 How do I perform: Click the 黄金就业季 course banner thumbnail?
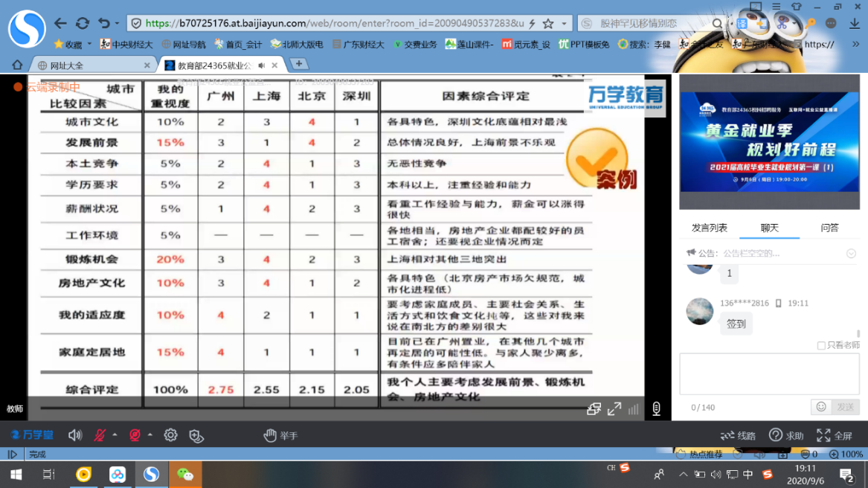point(770,142)
